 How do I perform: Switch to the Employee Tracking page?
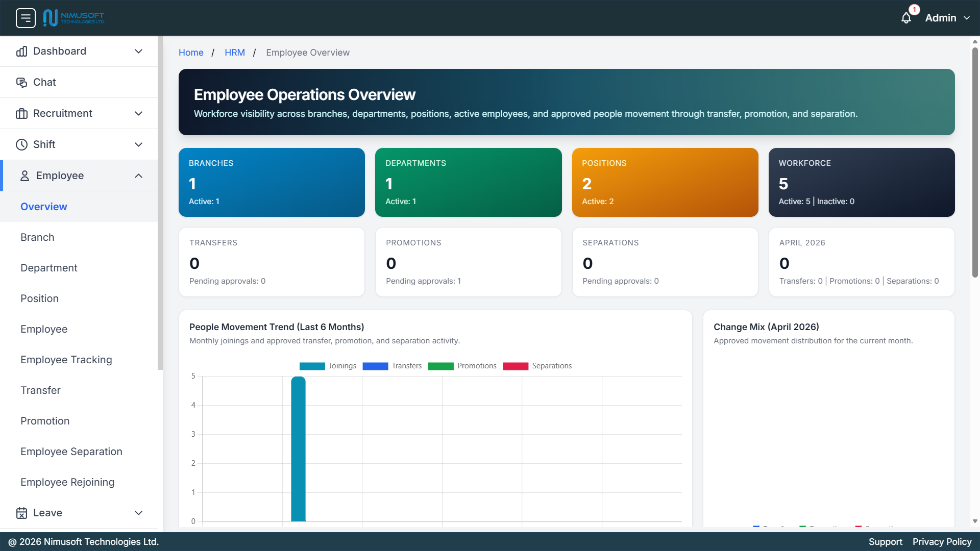tap(66, 360)
